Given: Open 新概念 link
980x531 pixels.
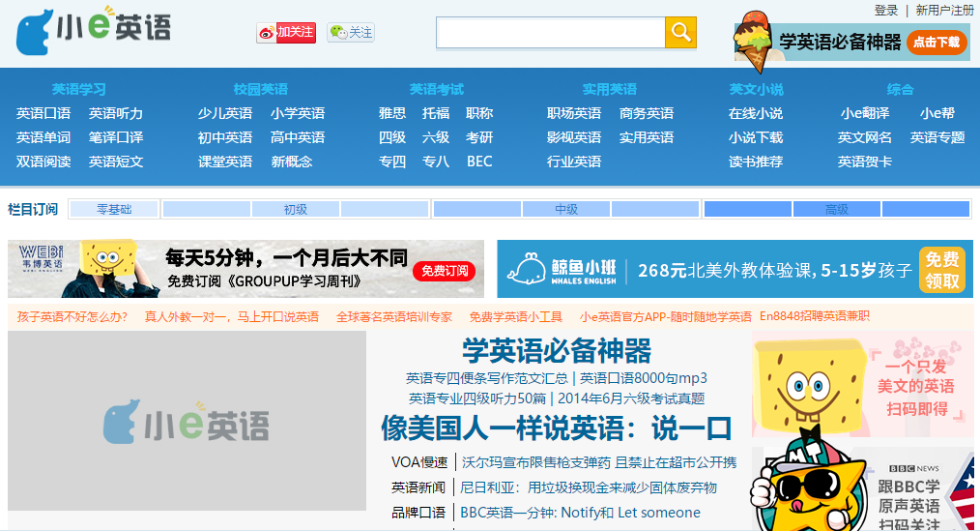Looking at the screenshot, I should (x=291, y=162).
